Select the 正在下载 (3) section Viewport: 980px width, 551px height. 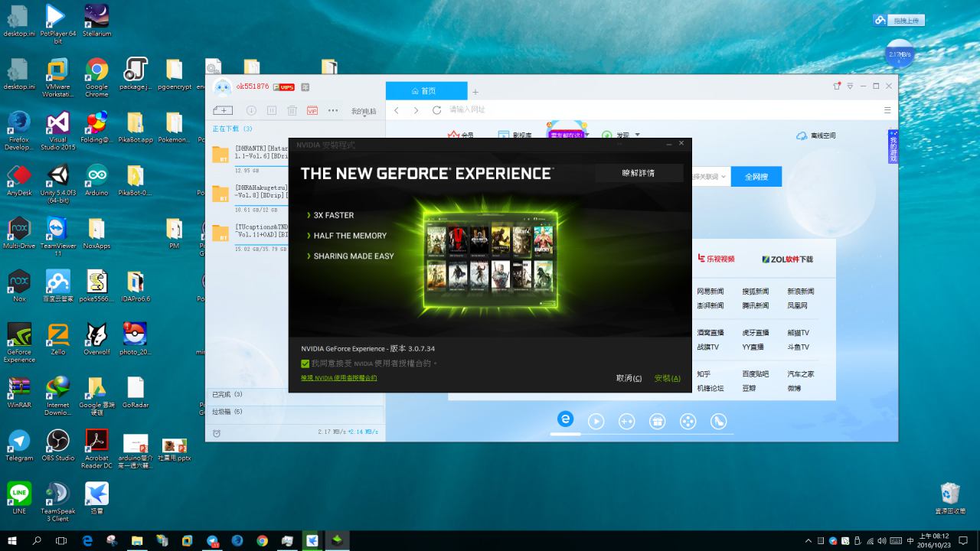(233, 129)
